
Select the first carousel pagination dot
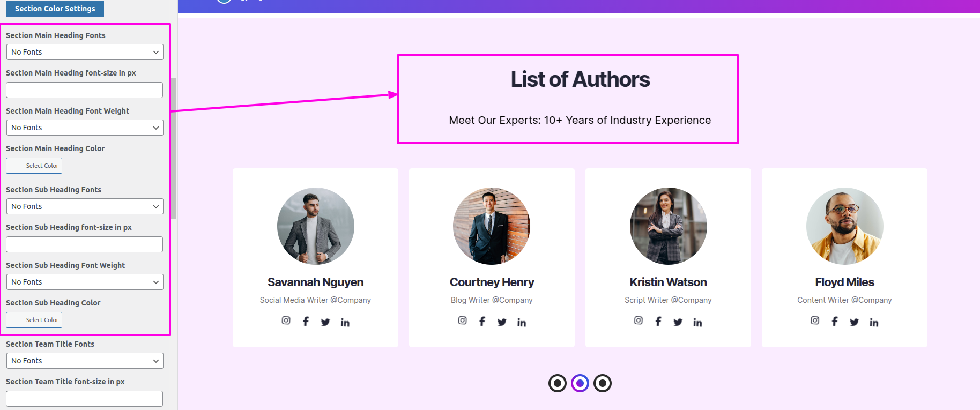(558, 383)
